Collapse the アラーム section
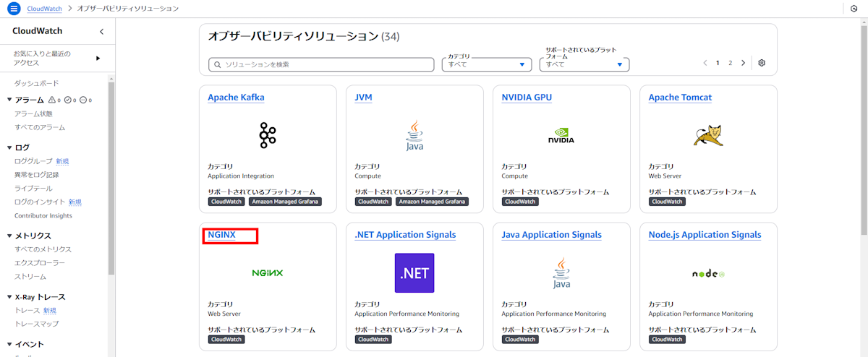 click(9, 100)
